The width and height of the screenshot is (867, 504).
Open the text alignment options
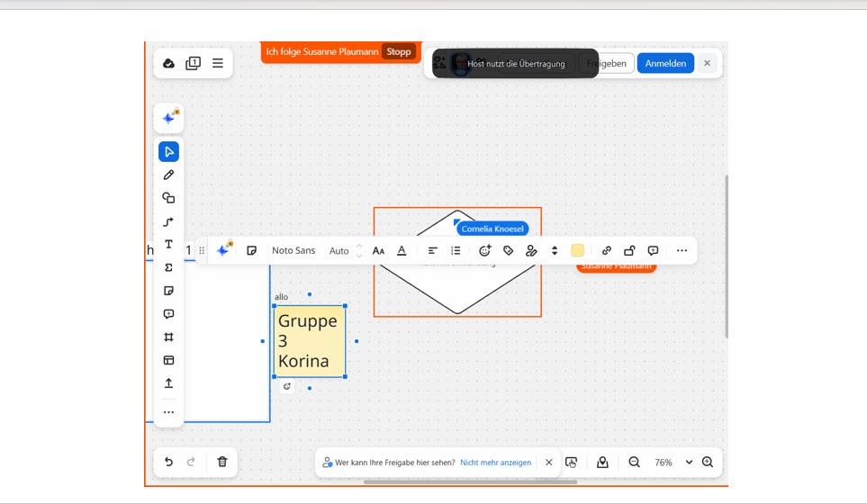pos(433,250)
